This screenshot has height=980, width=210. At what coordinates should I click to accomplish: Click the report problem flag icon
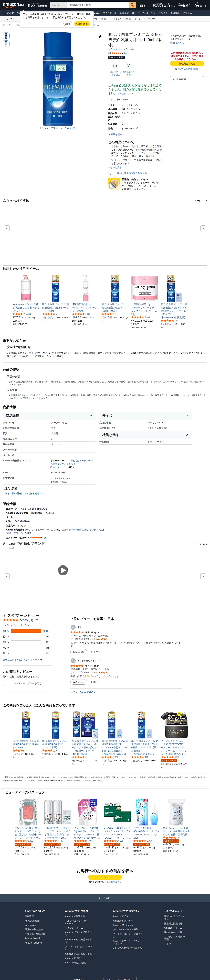tap(110, 173)
